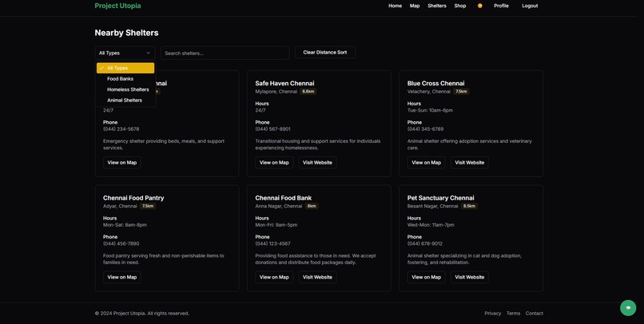644x324 pixels.
Task: Open the Terms footer link
Action: [x=514, y=314]
